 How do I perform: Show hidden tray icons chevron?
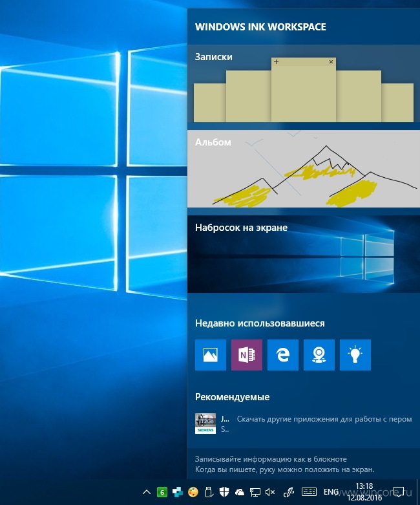click(x=147, y=492)
